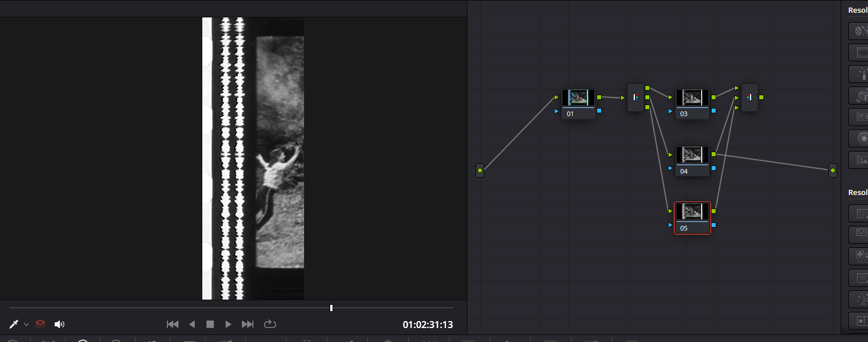Screen dimensions: 868x342
Task: Click the timecode 01:02:31:13
Action: pos(428,325)
